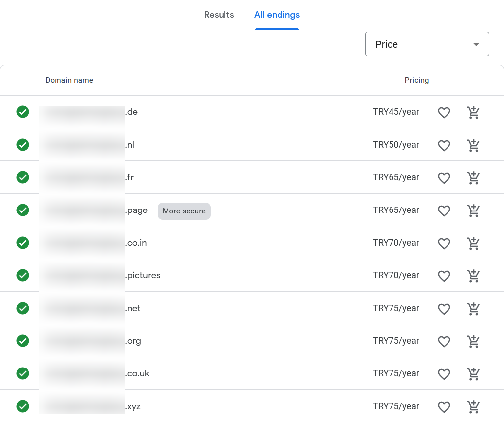Select the All endings tab
Screen dimensions: 504x421
277,15
